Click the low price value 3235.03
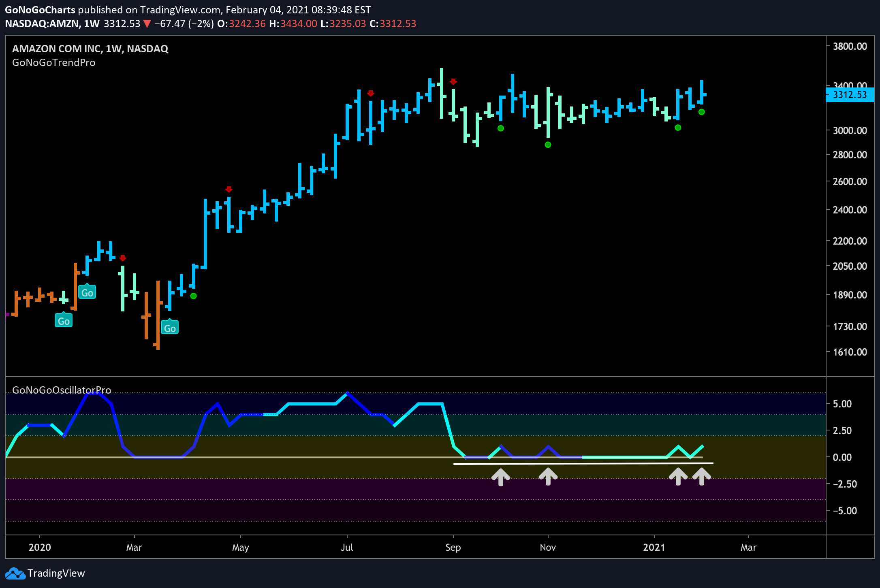 348,23
